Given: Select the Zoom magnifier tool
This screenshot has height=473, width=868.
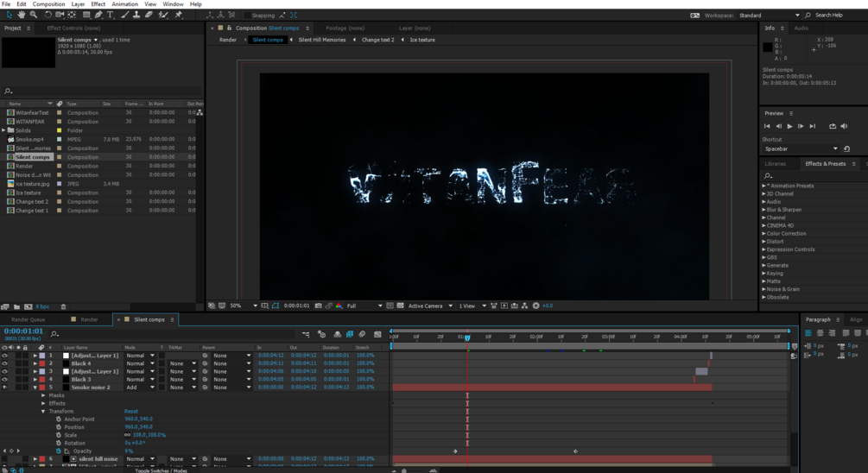Looking at the screenshot, I should (x=33, y=15).
